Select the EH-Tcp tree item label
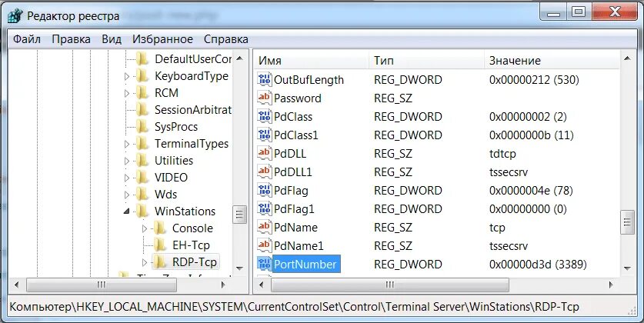 [191, 245]
